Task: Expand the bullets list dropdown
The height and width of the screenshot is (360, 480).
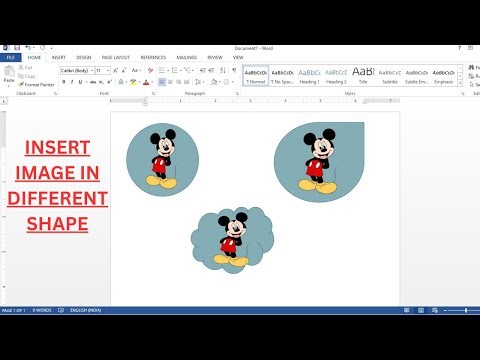Action: (168, 71)
